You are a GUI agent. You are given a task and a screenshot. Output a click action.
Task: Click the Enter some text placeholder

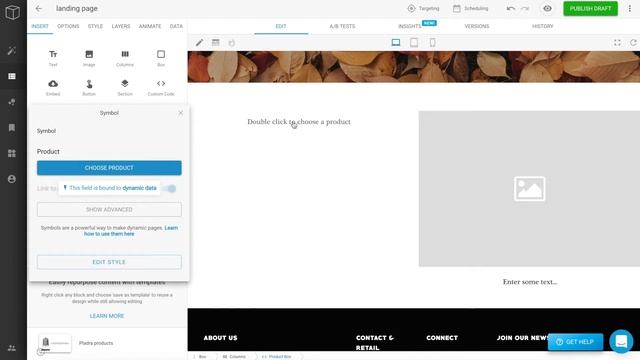pyautogui.click(x=530, y=282)
